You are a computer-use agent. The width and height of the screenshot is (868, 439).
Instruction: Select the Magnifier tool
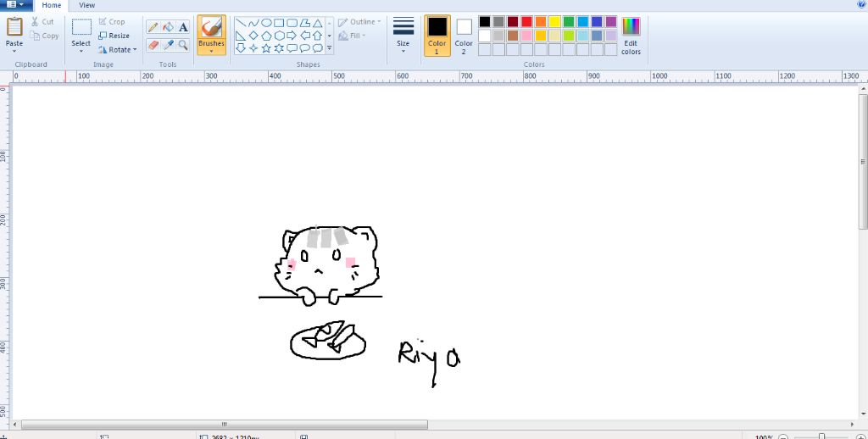tap(183, 45)
